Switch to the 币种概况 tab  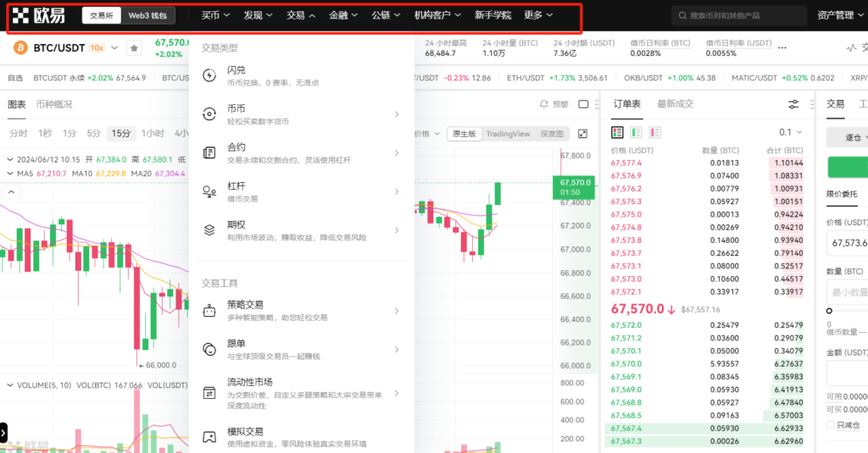click(x=54, y=104)
